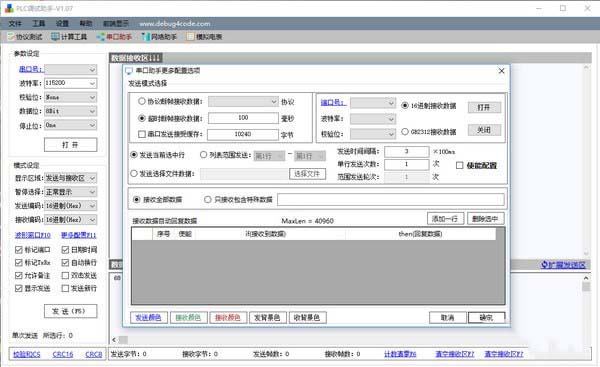Toggle 自动换行 checkbox in main window
Screen dimensions: 600x367
(x=65, y=263)
